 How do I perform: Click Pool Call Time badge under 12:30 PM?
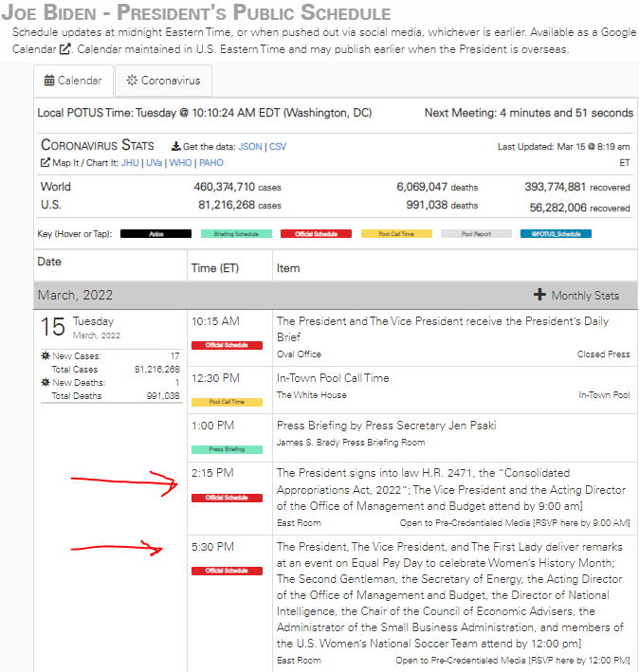tap(227, 402)
